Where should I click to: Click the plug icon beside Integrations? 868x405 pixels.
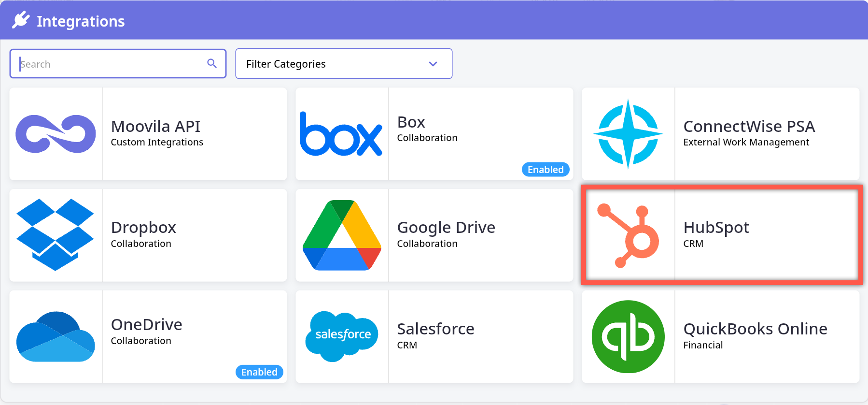click(x=21, y=20)
